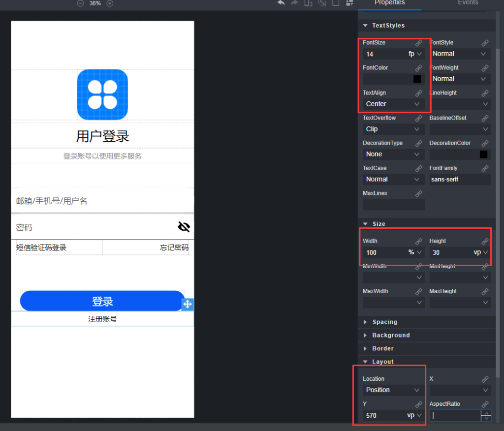Viewport: 504px width, 431px height.
Task: Click the 注册账号 link
Action: (102, 318)
